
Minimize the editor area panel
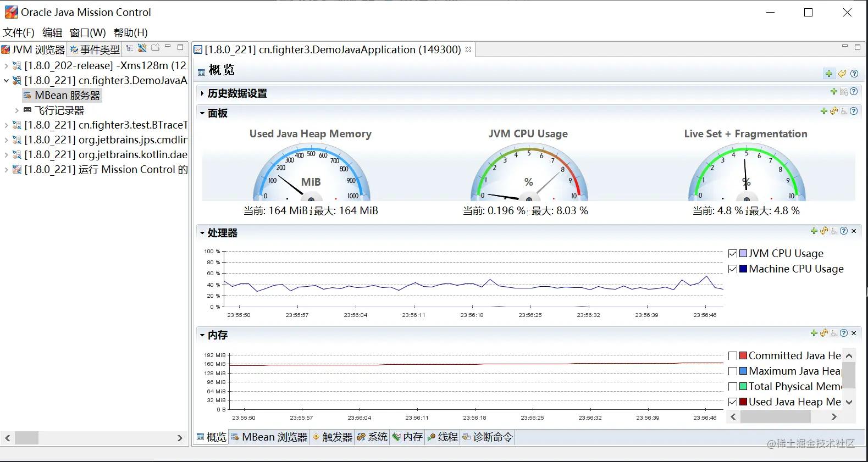(845, 47)
